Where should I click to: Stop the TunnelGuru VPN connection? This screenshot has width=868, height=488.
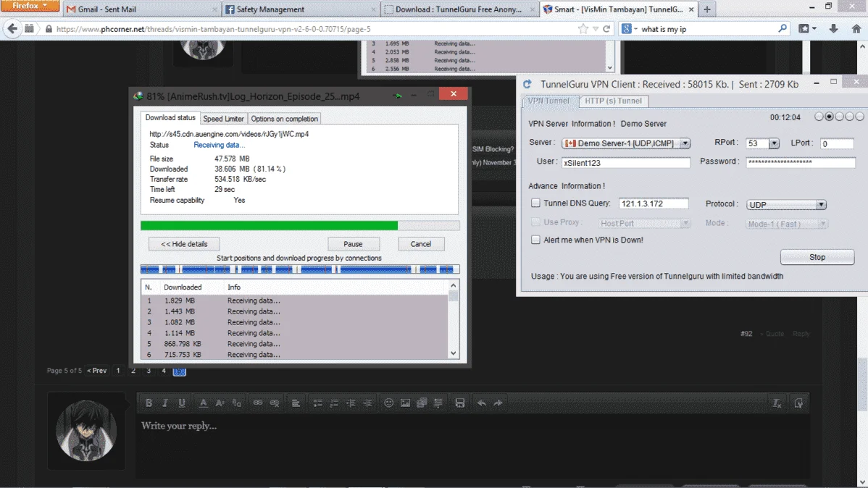[x=817, y=257]
